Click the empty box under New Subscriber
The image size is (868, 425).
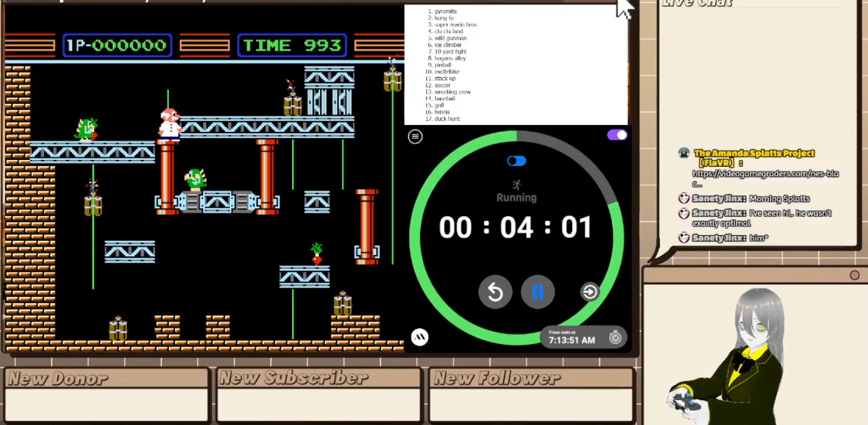[x=319, y=404]
